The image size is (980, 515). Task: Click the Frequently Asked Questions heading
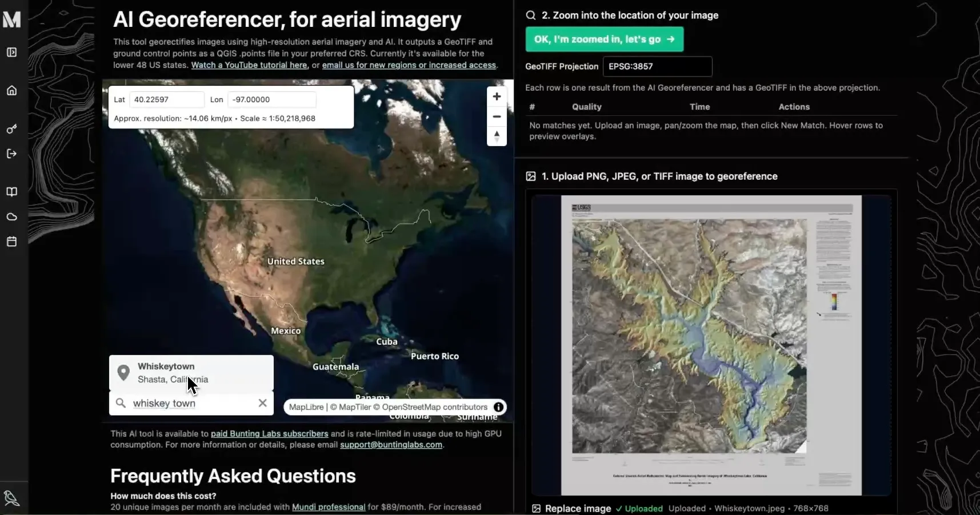(233, 476)
